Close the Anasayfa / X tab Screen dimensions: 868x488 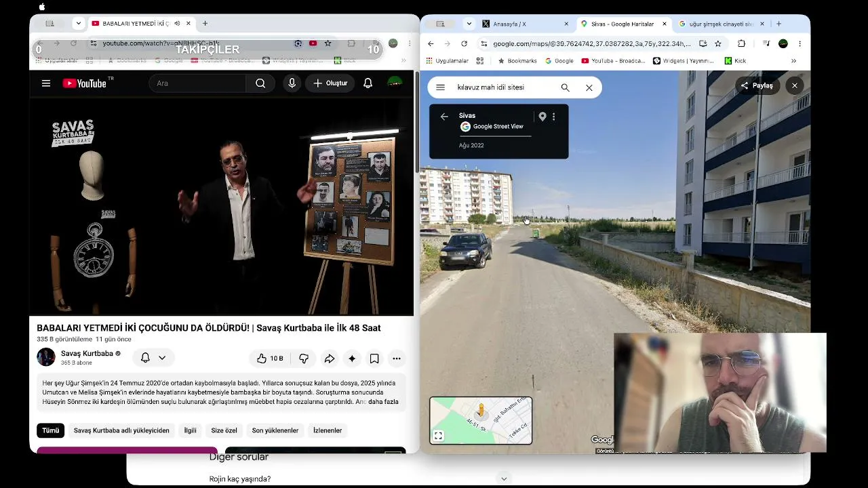click(x=566, y=24)
